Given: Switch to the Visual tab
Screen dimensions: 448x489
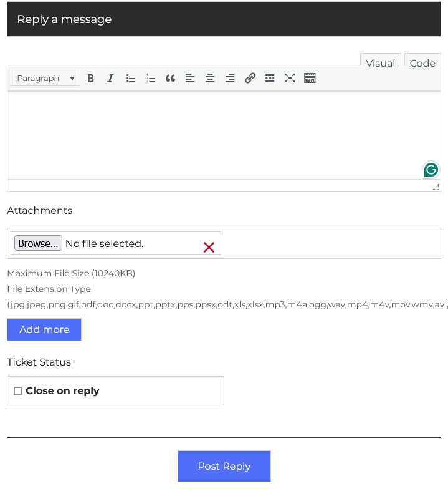Looking at the screenshot, I should tap(380, 63).
